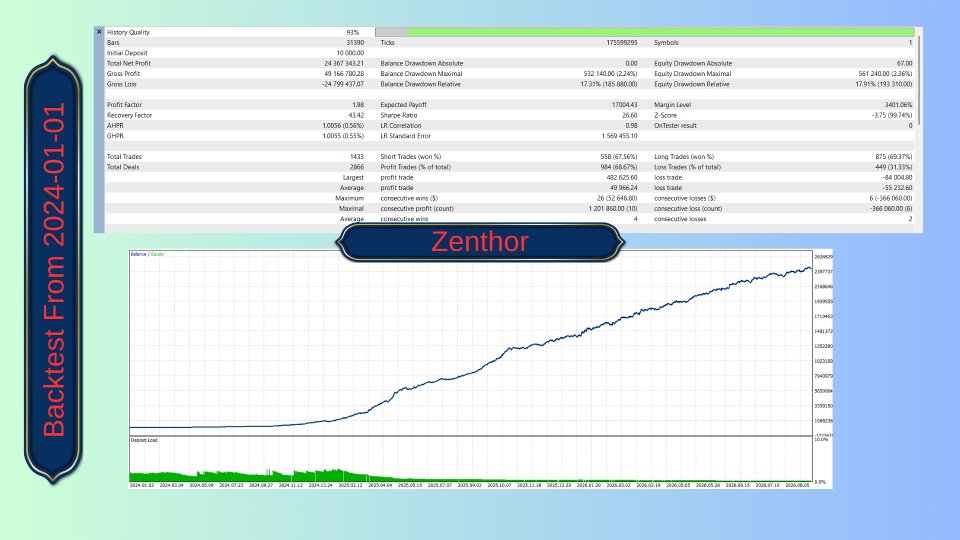Image resolution: width=960 pixels, height=540 pixels.
Task: Select the 'Symbols' label
Action: click(x=666, y=43)
